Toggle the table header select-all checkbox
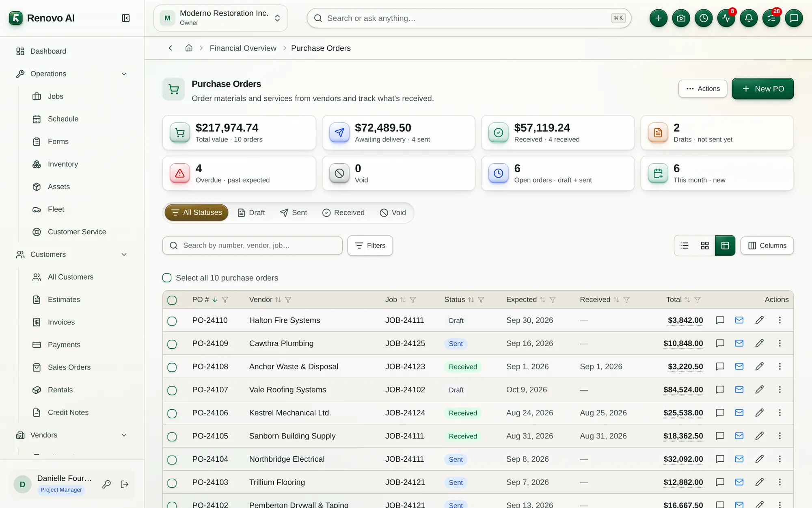The image size is (812, 508). [x=172, y=300]
